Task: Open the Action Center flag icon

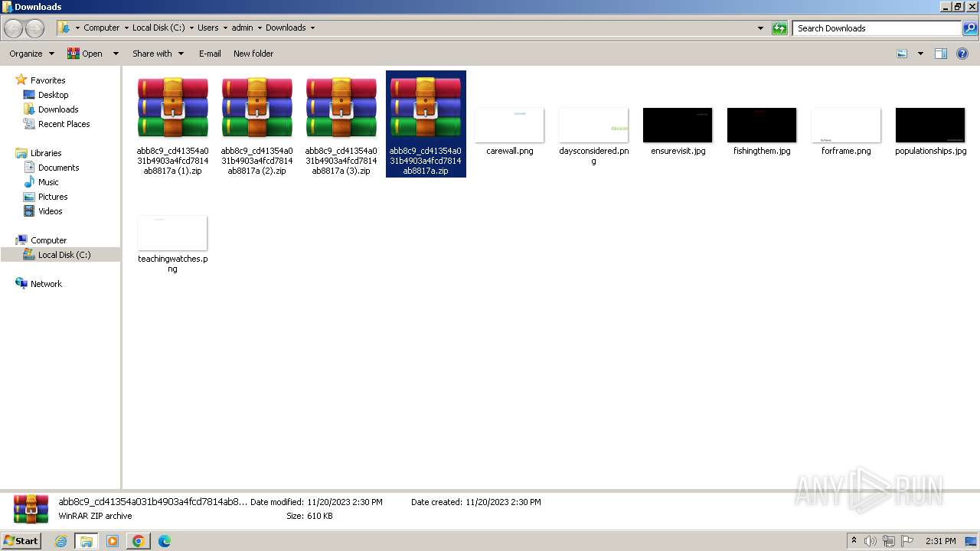Action: tap(907, 541)
